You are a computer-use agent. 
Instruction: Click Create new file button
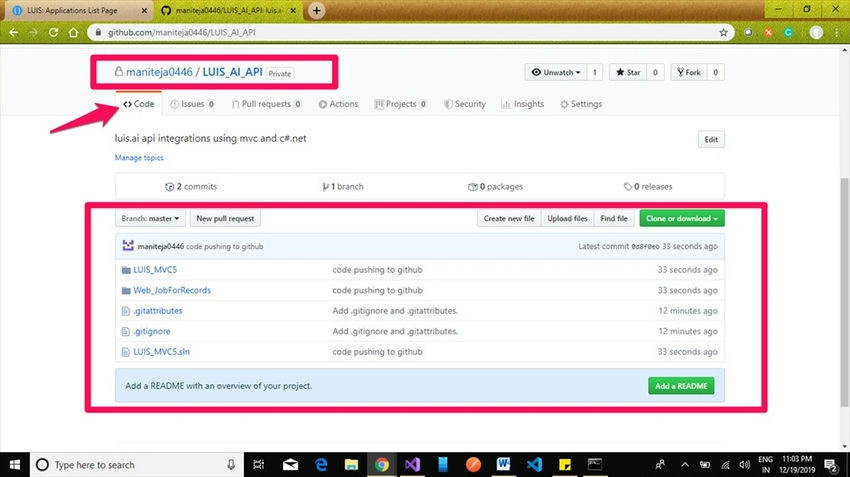pos(508,218)
